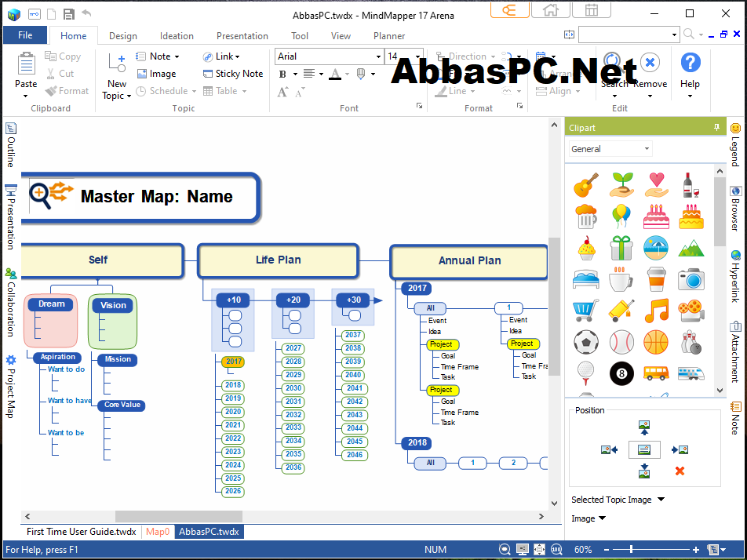
Task: Adjust the zoom slider handle
Action: 632,550
